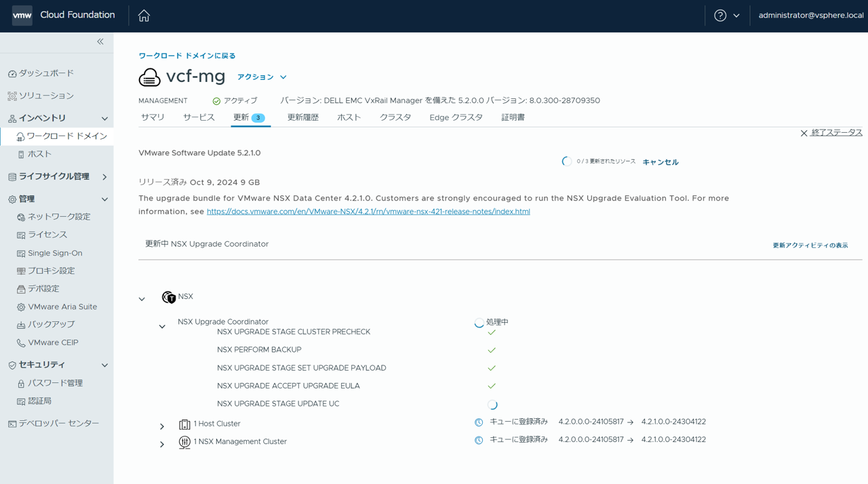Click the ワークロード ドメイン cloud icon in sidebar
868x484 pixels.
(20, 137)
